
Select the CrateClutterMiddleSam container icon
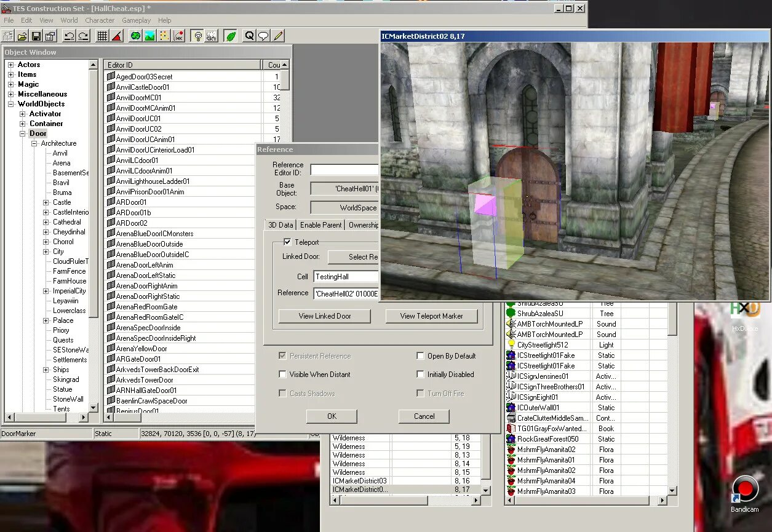[x=511, y=418]
